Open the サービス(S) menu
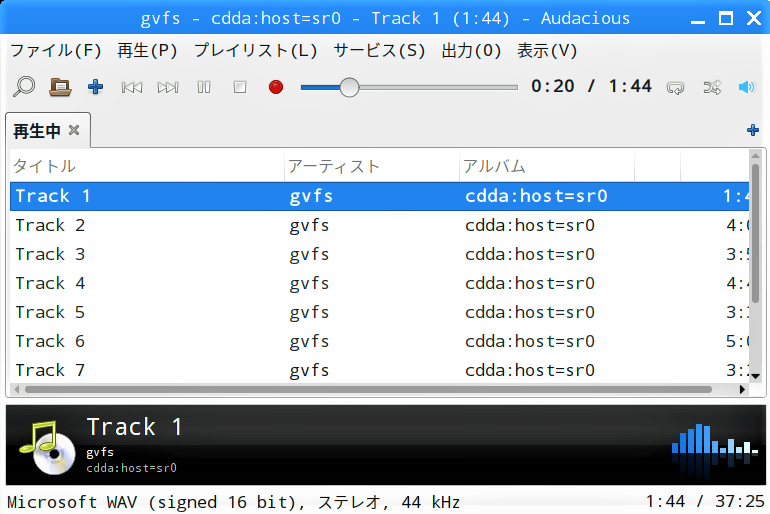 [379, 51]
